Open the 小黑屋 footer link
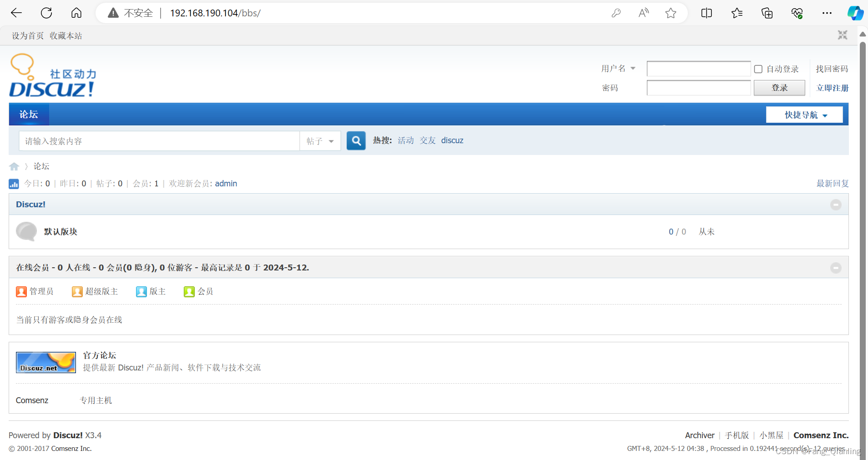868x460 pixels. (772, 435)
